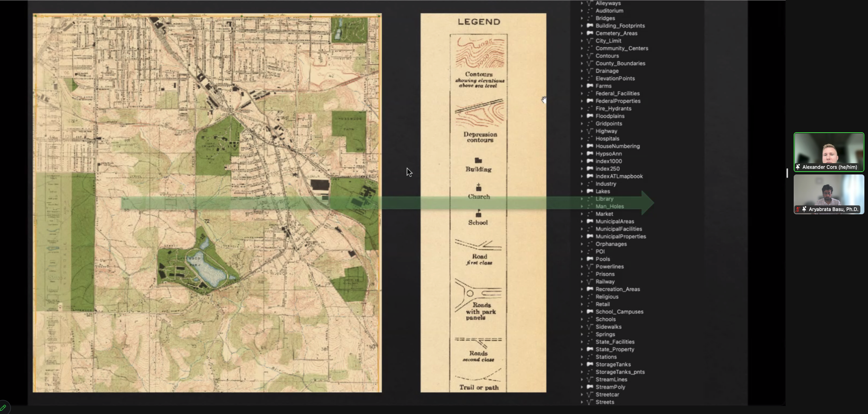The height and width of the screenshot is (414, 868).
Task: Select the County_Boundaries layer name
Action: pos(620,64)
